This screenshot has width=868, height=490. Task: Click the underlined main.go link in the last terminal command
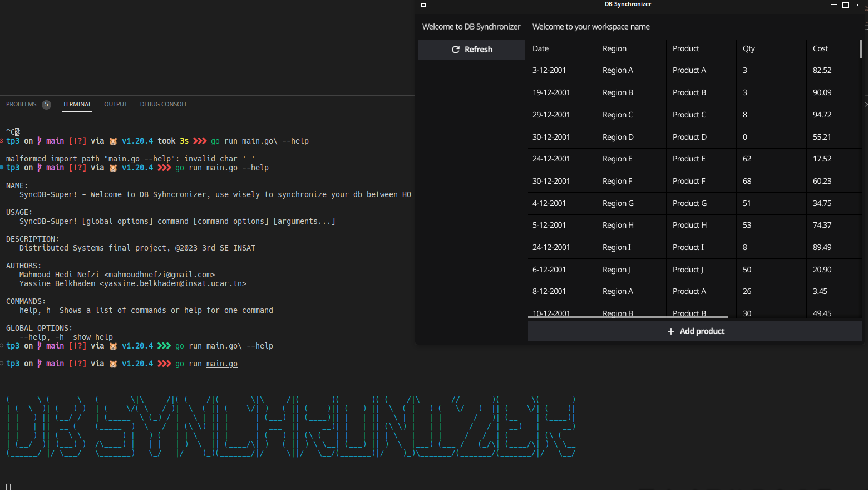point(222,364)
